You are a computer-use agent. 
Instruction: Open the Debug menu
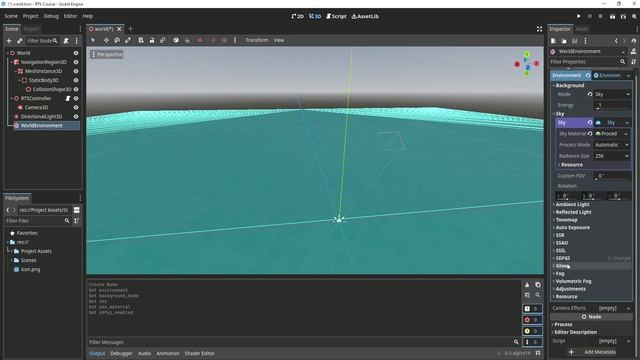pos(51,16)
